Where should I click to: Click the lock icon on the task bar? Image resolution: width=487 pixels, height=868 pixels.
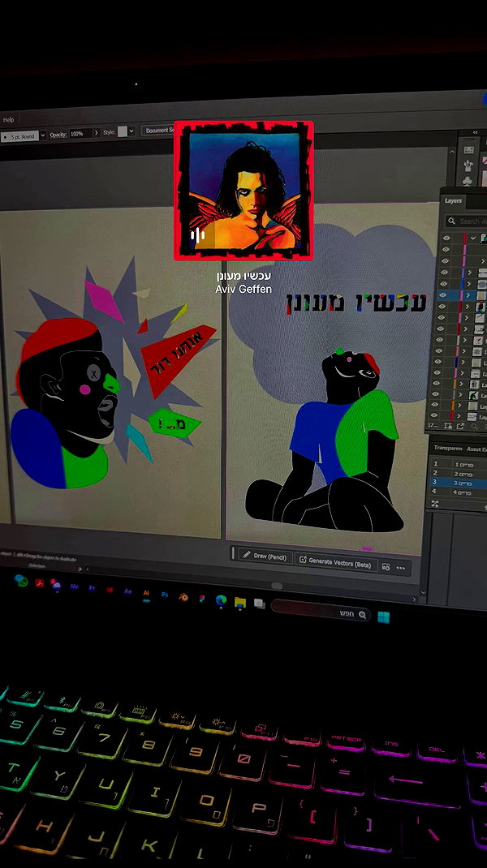pos(386,567)
